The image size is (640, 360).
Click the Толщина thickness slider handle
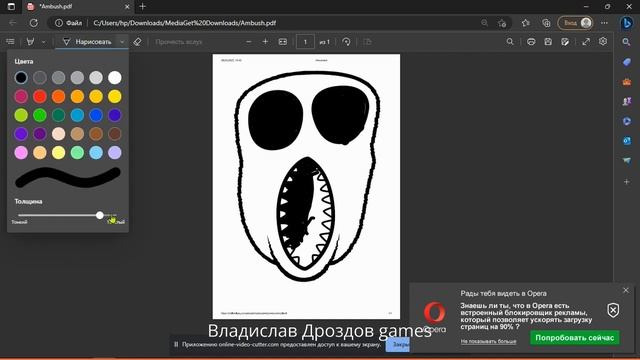pos(100,215)
